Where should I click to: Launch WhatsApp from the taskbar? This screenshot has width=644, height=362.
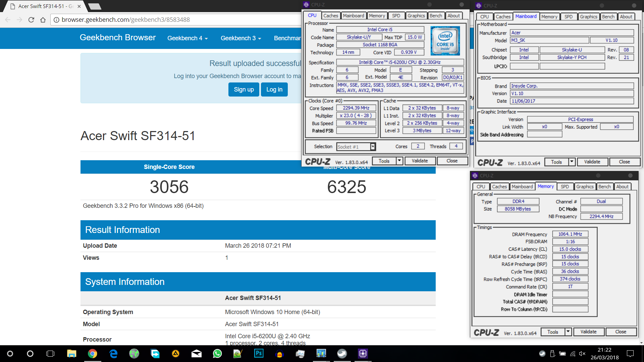(217, 354)
